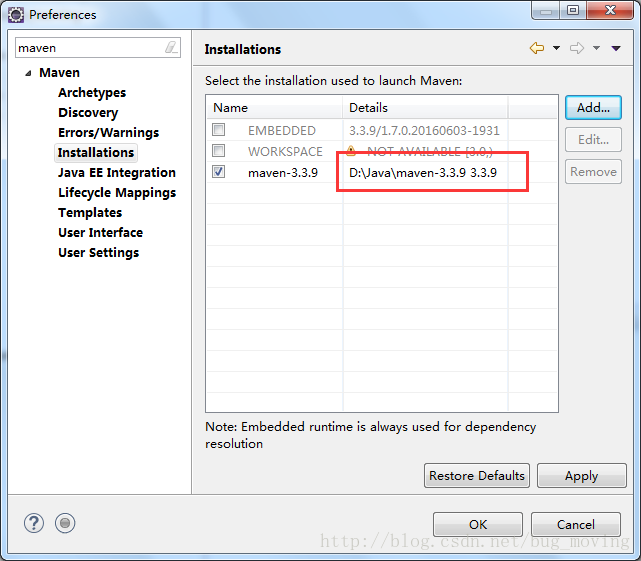
Task: Click the warning icon in WORKSPACE row
Action: [x=351, y=151]
